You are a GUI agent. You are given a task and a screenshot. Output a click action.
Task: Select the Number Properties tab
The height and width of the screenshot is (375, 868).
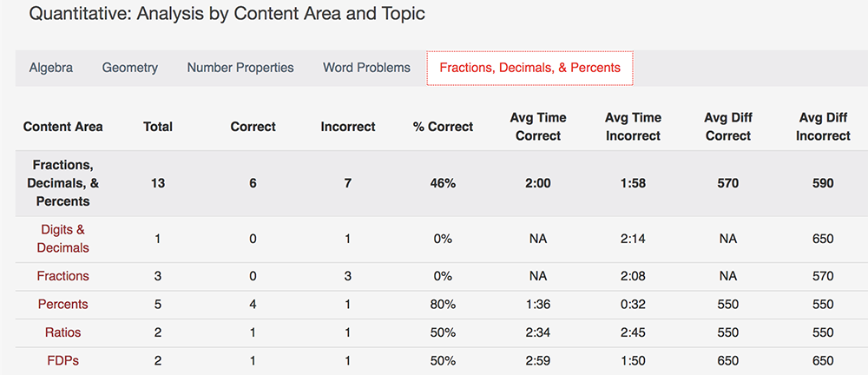pos(240,68)
